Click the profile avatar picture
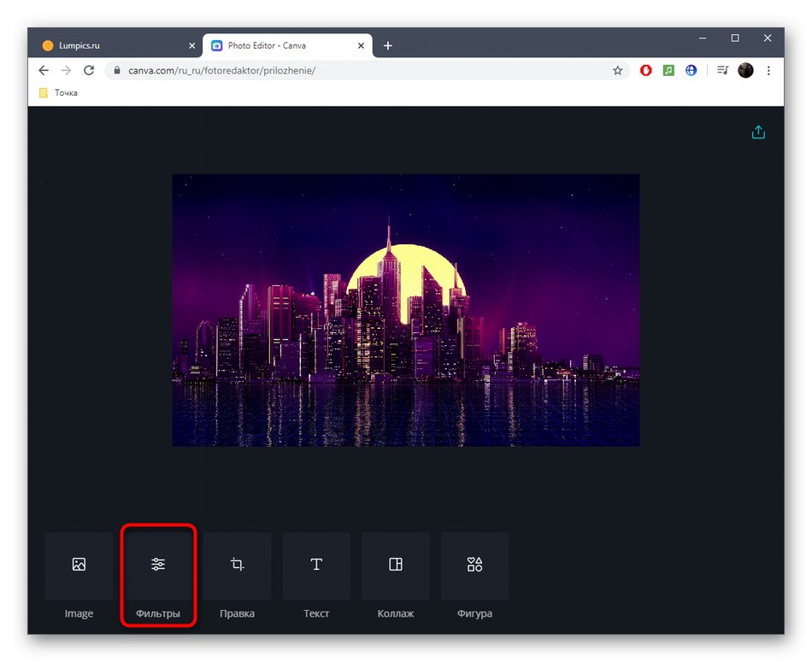The width and height of the screenshot is (812, 662). click(745, 71)
